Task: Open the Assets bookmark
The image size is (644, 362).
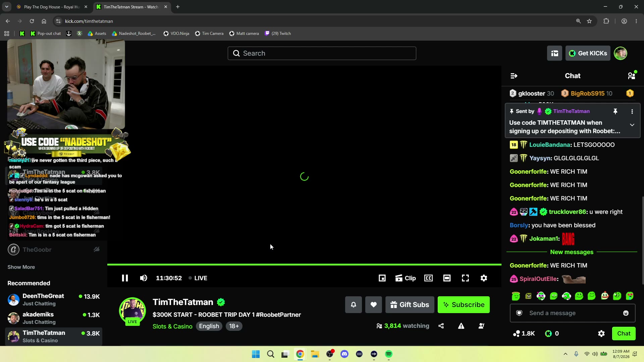Action: coord(97,34)
